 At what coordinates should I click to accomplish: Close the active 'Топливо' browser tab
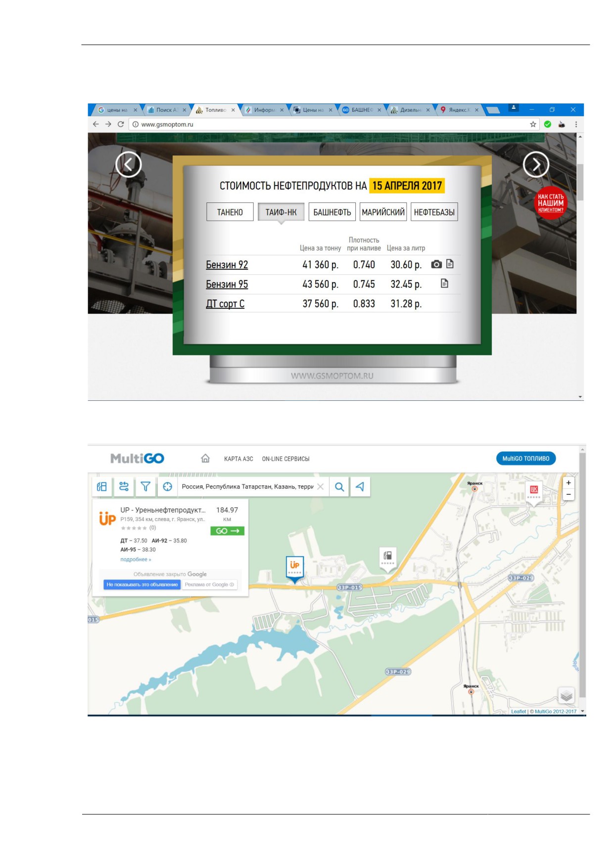tap(233, 110)
